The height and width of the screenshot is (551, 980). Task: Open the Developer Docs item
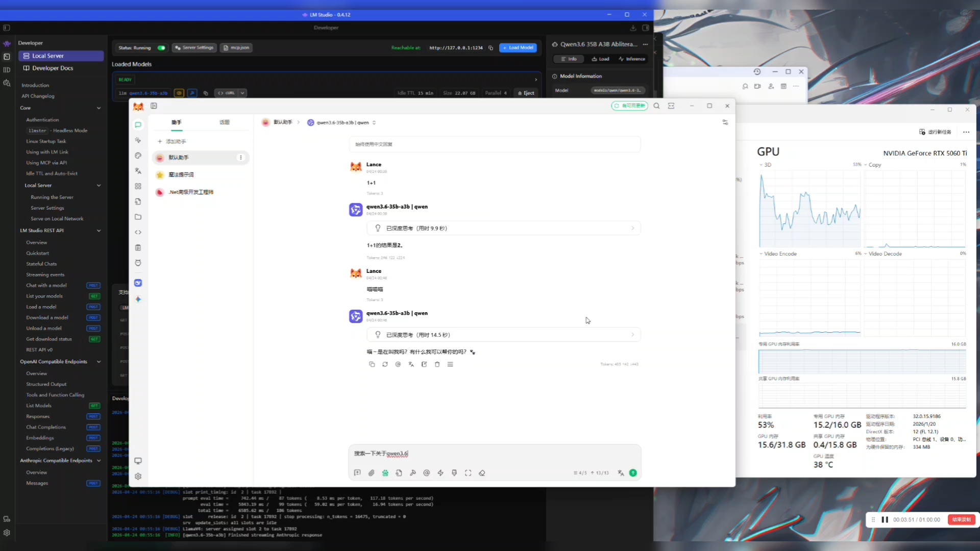pyautogui.click(x=53, y=68)
